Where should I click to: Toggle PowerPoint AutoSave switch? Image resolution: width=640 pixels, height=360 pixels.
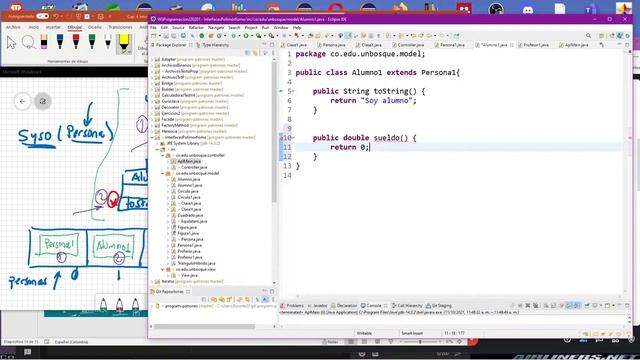(x=42, y=16)
